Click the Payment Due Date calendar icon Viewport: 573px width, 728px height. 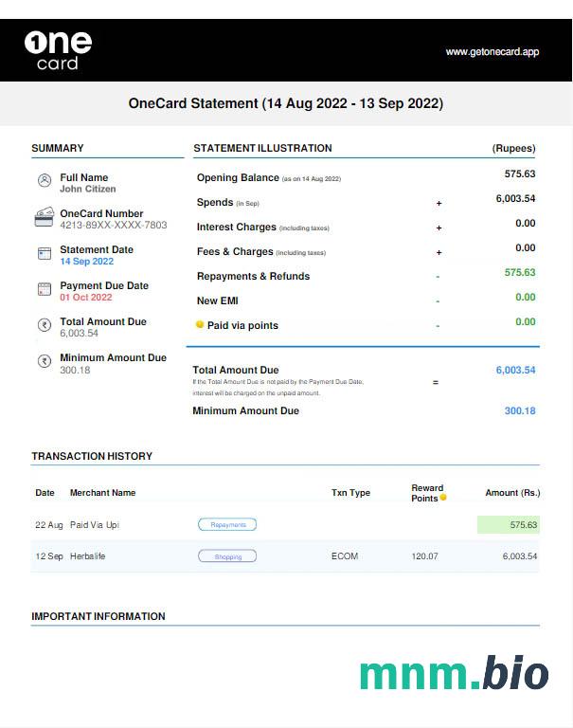pos(44,289)
